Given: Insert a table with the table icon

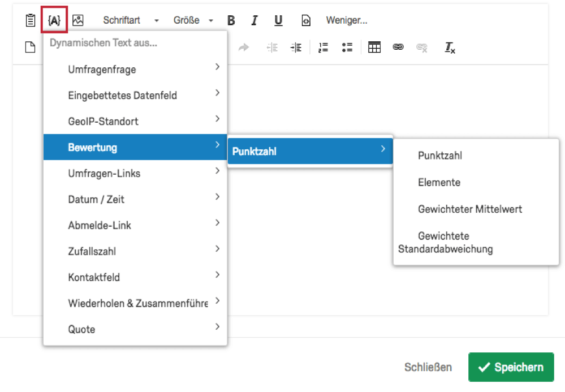Looking at the screenshot, I should tap(374, 47).
